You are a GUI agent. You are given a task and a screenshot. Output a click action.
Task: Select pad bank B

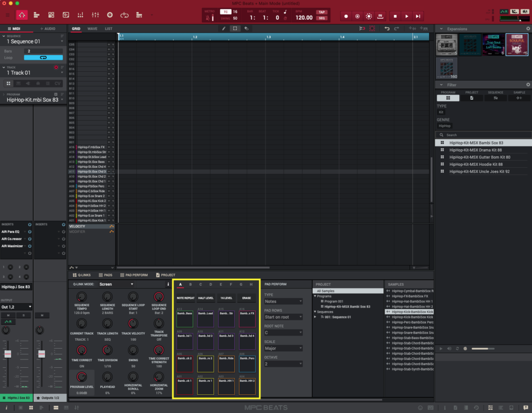[190, 284]
